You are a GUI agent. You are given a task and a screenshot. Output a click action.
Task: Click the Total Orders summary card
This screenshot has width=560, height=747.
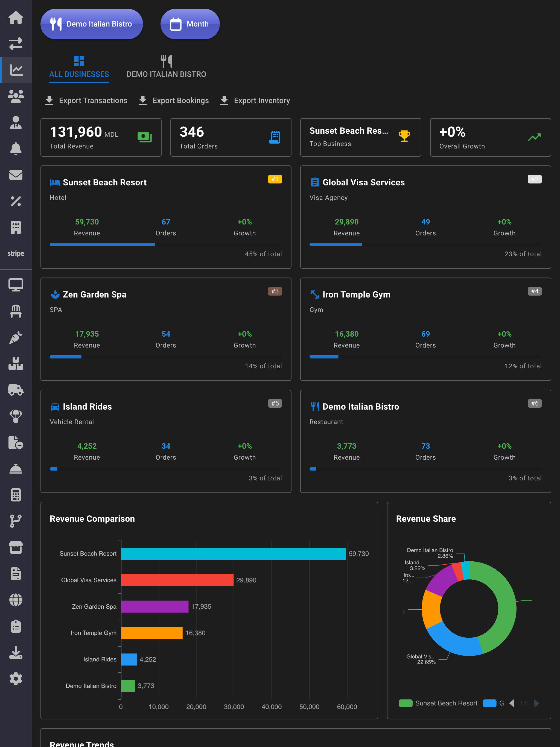pyautogui.click(x=231, y=138)
